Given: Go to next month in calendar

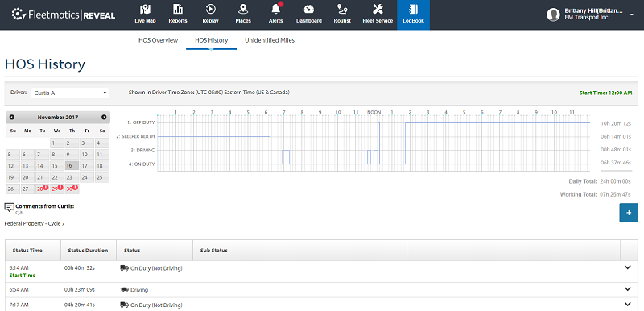Looking at the screenshot, I should click(104, 117).
